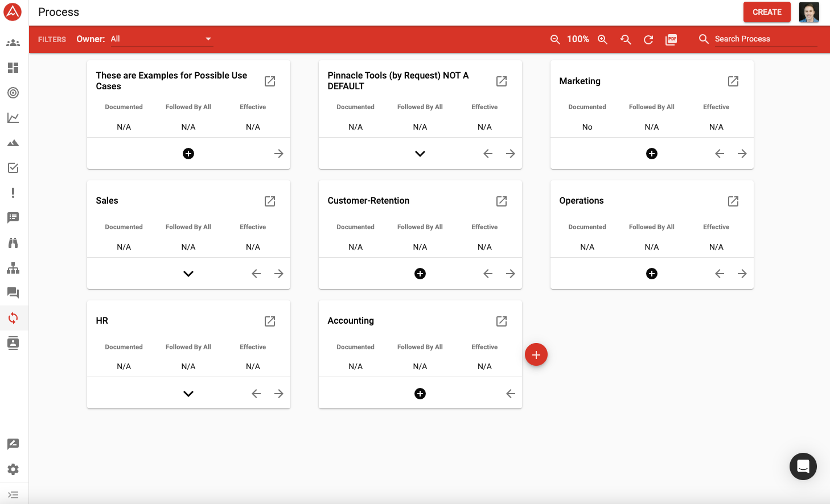Export process chart as PDF
Screen dimensions: 830x504
pyautogui.click(x=671, y=39)
